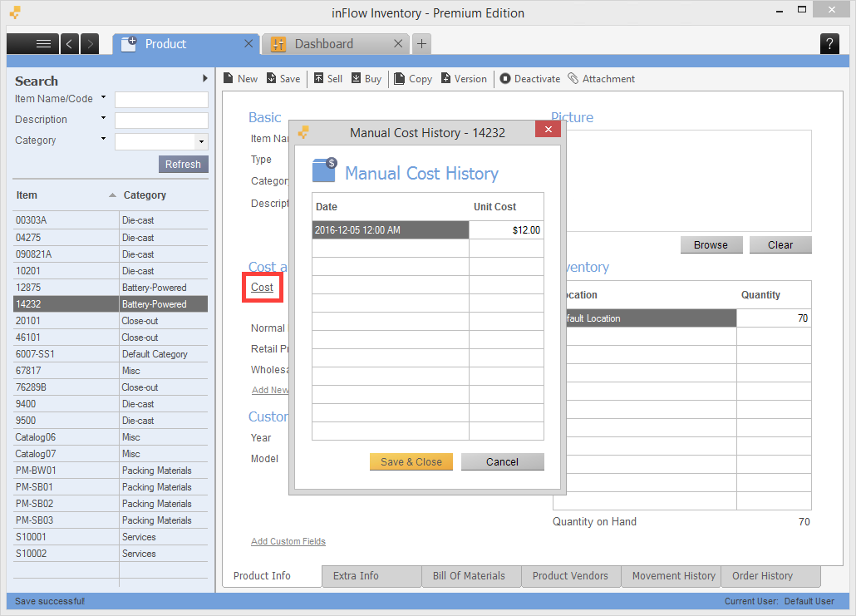Open the Movement History tab
The width and height of the screenshot is (856, 616).
point(671,575)
